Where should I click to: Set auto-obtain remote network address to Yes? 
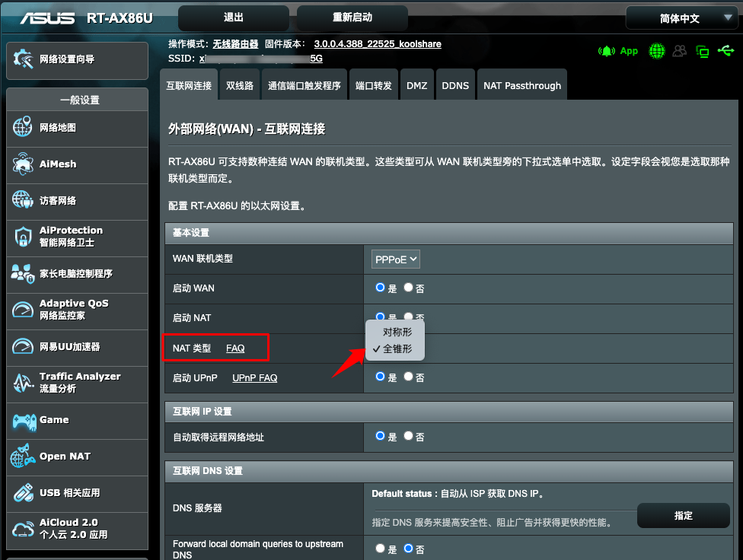(380, 436)
